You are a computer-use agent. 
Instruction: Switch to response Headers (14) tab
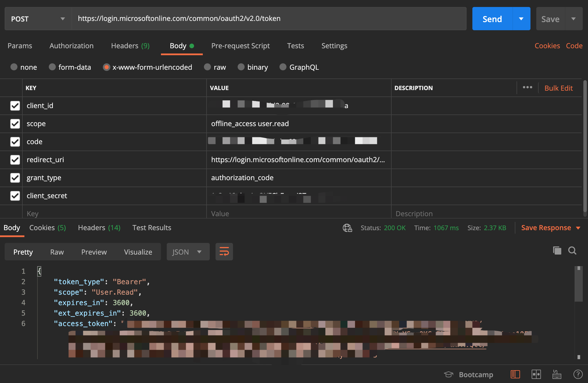pyautogui.click(x=99, y=228)
